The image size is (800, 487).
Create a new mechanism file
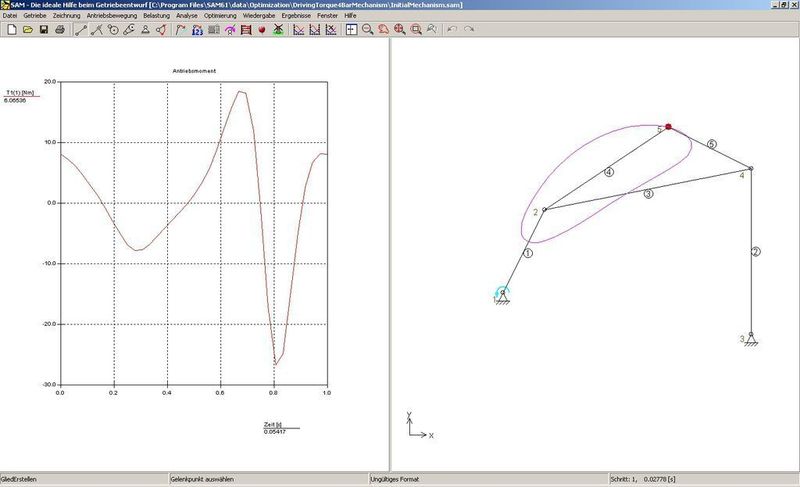tap(11, 30)
